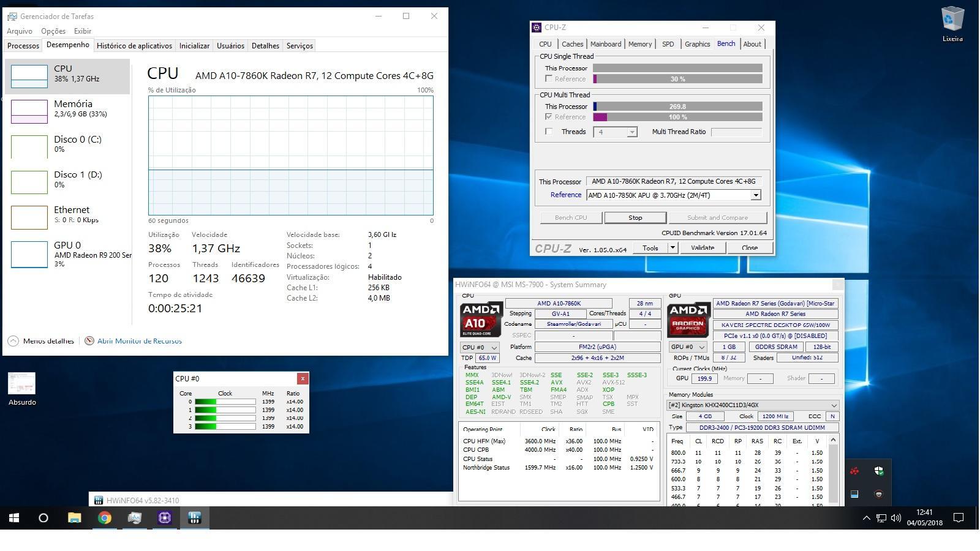Open the Kingston memory module dropdown
The width and height of the screenshot is (980, 551).
pyautogui.click(x=752, y=405)
